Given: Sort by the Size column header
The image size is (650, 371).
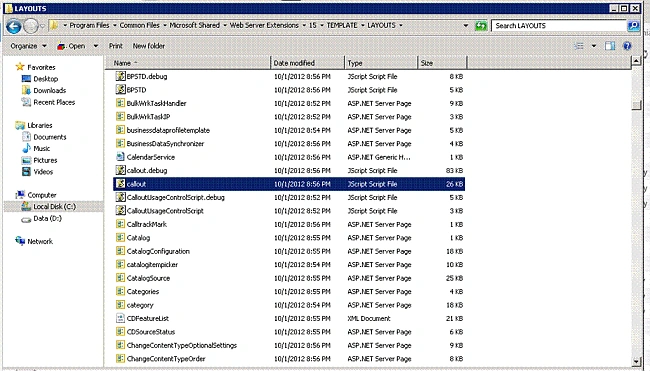Looking at the screenshot, I should tap(442, 63).
